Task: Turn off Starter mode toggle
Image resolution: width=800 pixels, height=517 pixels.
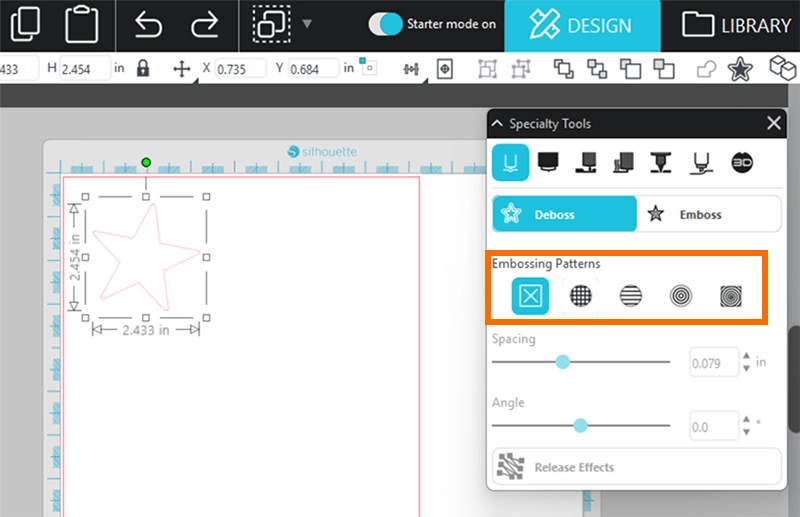Action: [384, 24]
